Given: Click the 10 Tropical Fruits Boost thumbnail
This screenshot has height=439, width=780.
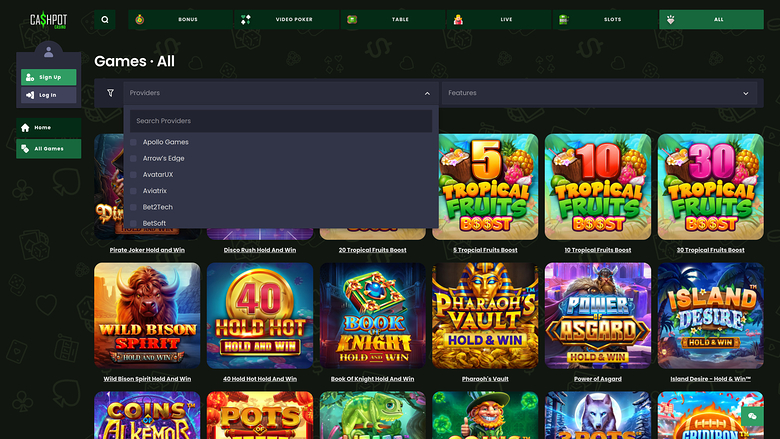Looking at the screenshot, I should (598, 187).
